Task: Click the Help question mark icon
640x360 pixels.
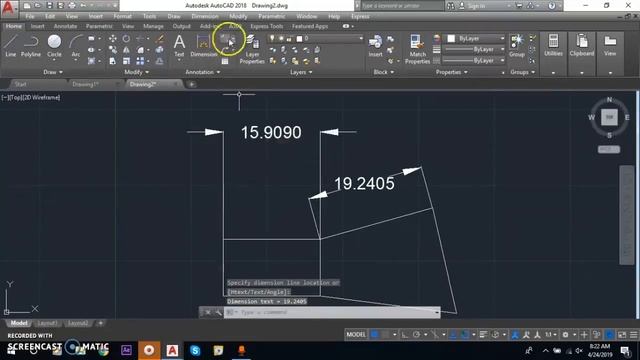Action: (x=552, y=6)
